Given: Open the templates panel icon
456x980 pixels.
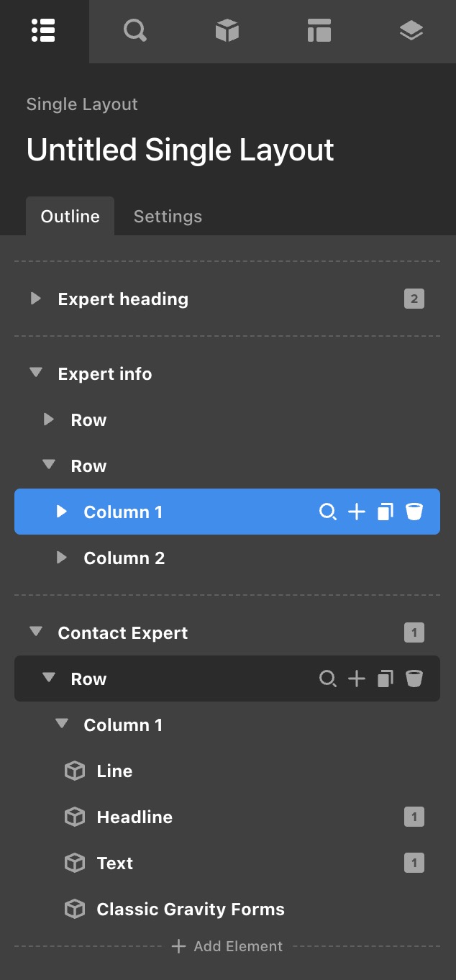Looking at the screenshot, I should [319, 31].
